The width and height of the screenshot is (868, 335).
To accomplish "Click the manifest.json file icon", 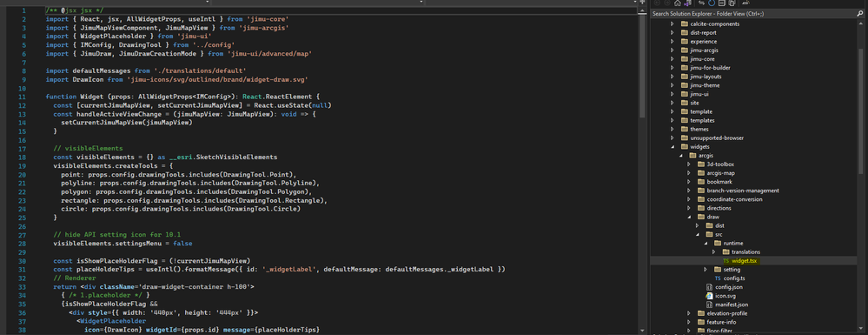I will click(x=710, y=305).
